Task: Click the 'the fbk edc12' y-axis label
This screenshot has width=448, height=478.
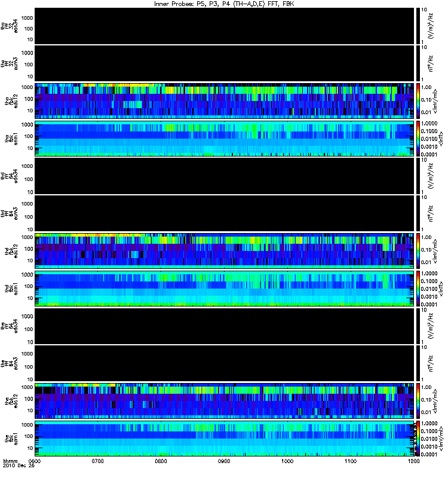Action: tap(11, 401)
